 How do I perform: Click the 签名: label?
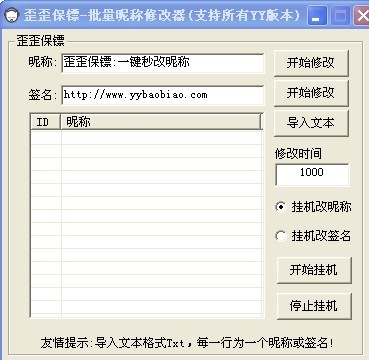point(43,95)
